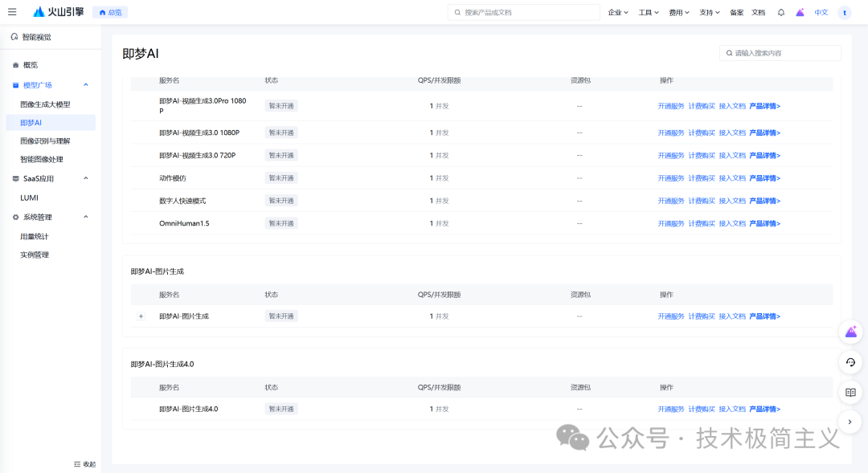
Task: Click the 收起 sidebar collapse button
Action: tap(84, 464)
